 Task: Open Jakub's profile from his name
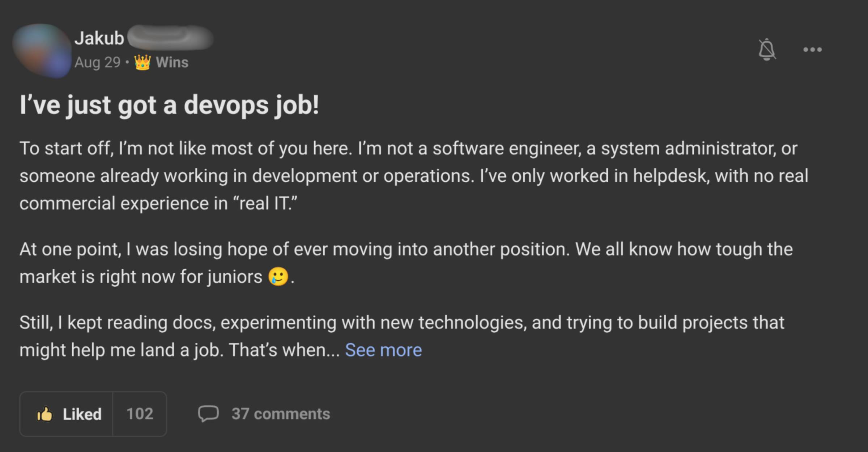(99, 38)
